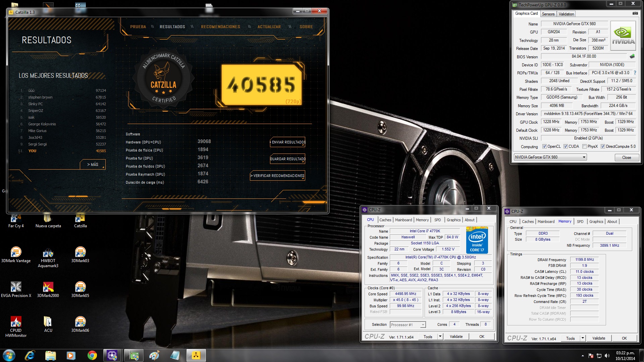Viewport: 644px width, 362px height.
Task: Open Paint from the taskbar
Action: point(154,355)
